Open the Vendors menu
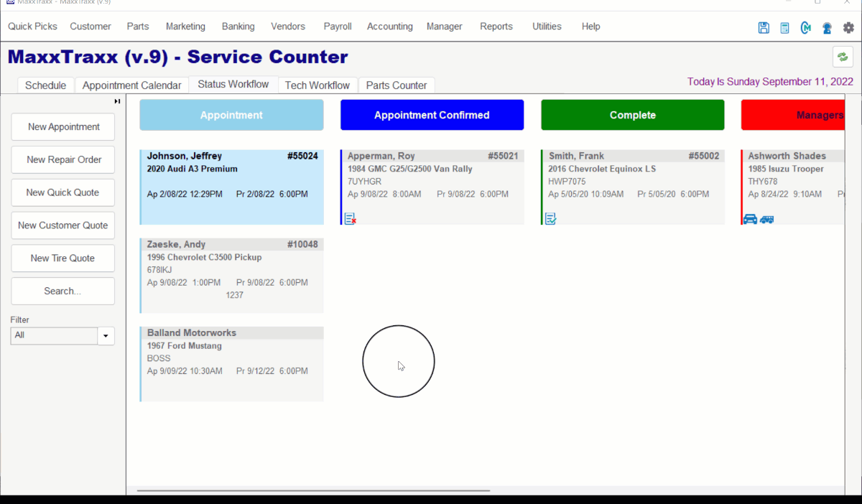 click(x=288, y=27)
